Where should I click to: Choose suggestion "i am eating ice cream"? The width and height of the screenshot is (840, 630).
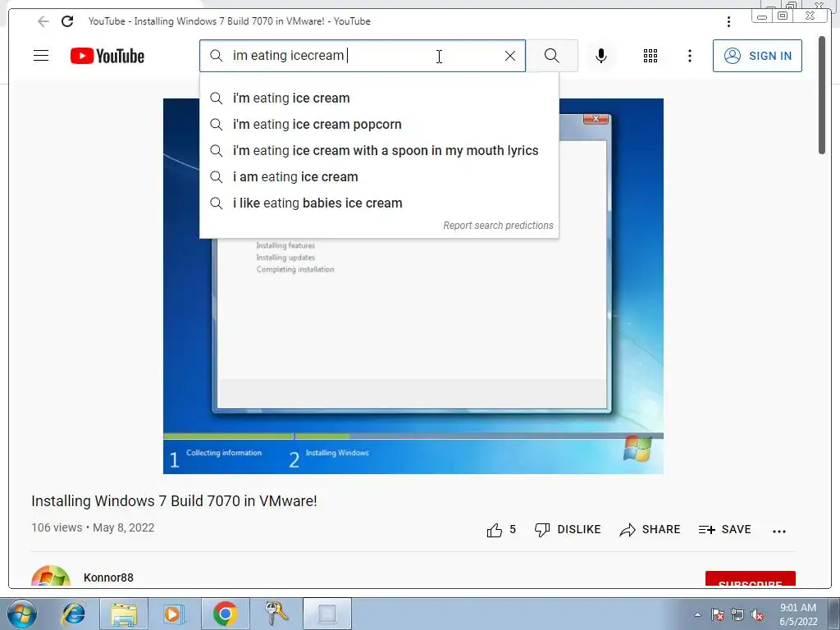coord(379,177)
